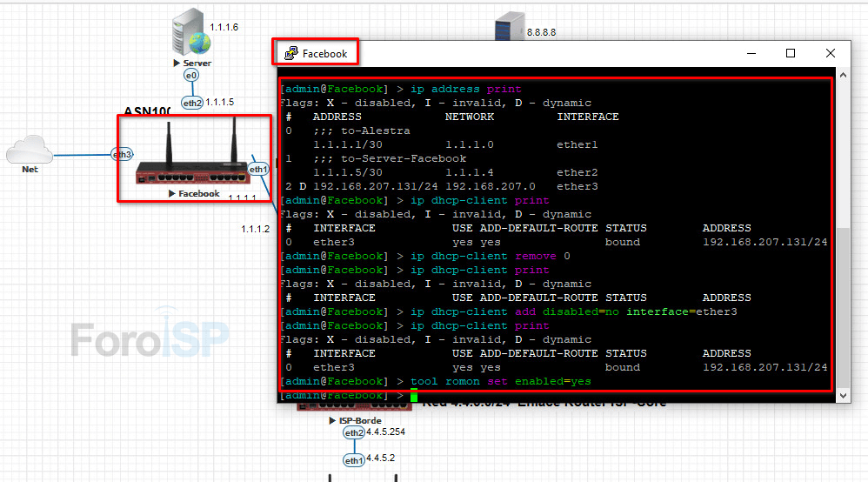Click eth2 port labeled 1.1.1.5

191,103
